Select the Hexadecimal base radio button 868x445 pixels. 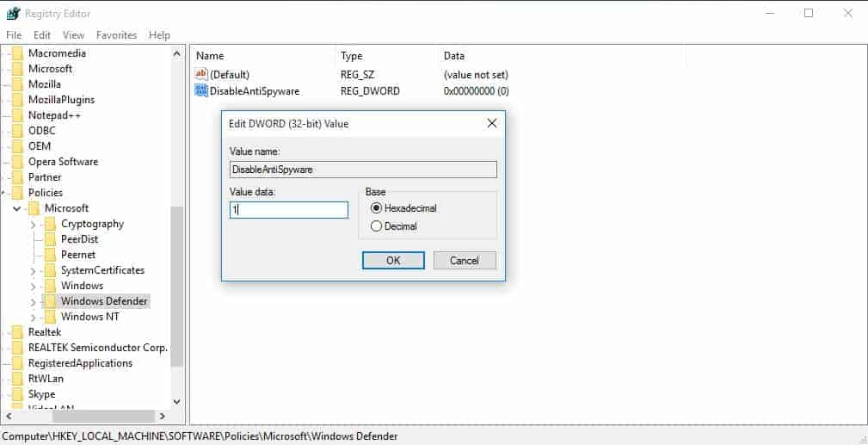click(376, 208)
